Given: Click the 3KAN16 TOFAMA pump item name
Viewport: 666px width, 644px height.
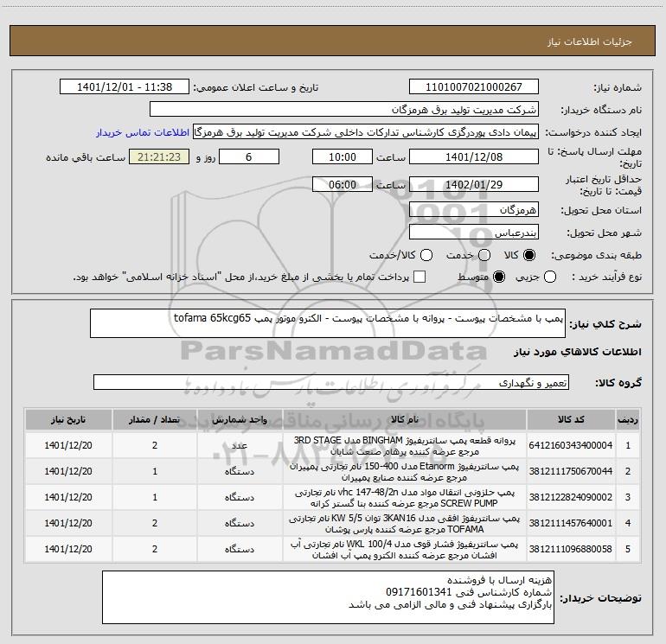Looking at the screenshot, I should (405, 524).
